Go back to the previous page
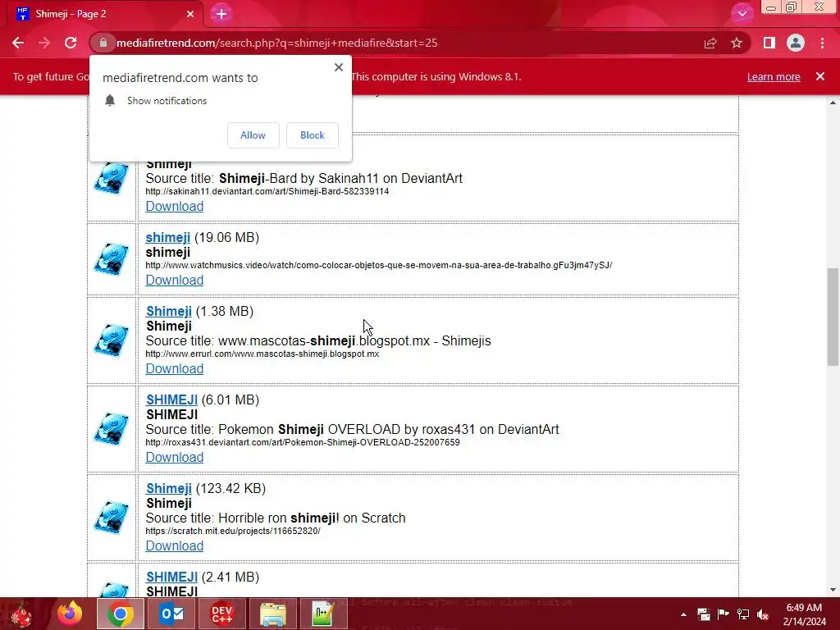This screenshot has width=840, height=630. point(18,43)
